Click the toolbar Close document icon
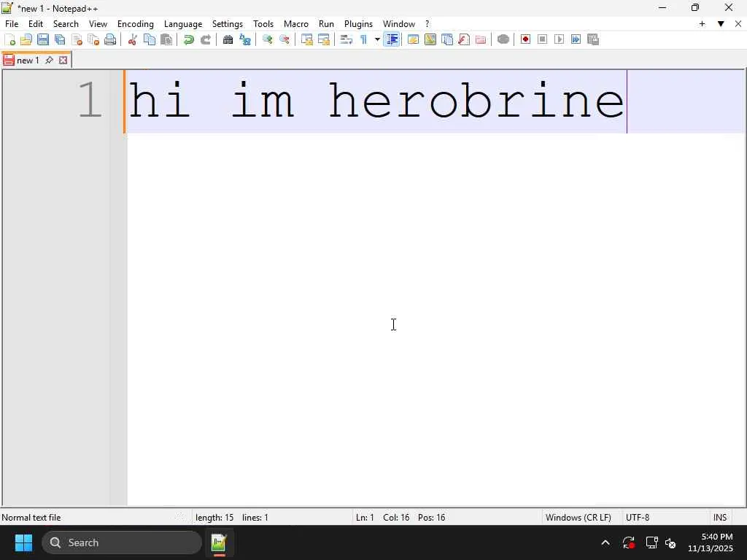The image size is (747, 560). point(77,39)
